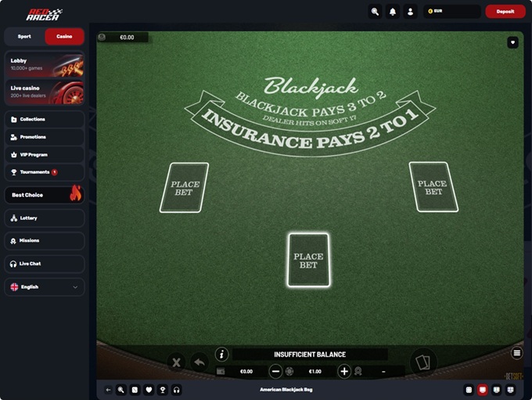Select the four-screen grid layout icon
Image resolution: width=532 pixels, height=400 pixels.
click(x=510, y=390)
